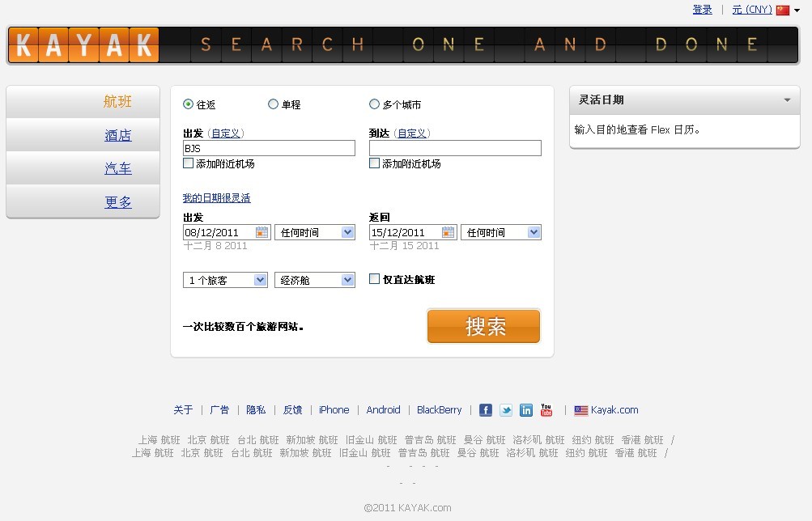
Task: Select the 单程 one-way radio button
Action: click(273, 104)
